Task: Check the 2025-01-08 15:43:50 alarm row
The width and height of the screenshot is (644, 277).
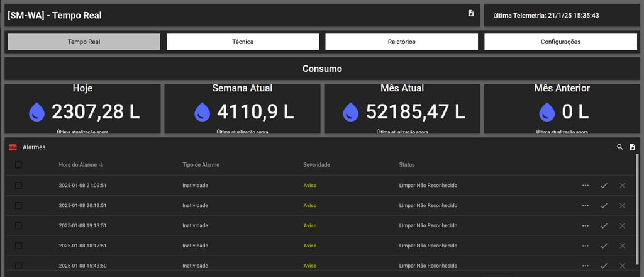Action: pyautogui.click(x=18, y=266)
